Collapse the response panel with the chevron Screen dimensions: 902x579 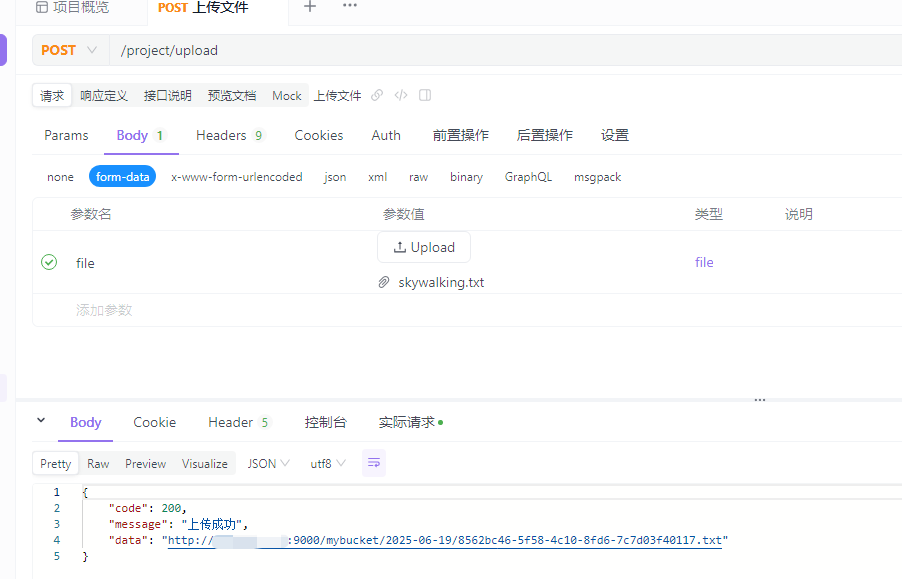40,421
